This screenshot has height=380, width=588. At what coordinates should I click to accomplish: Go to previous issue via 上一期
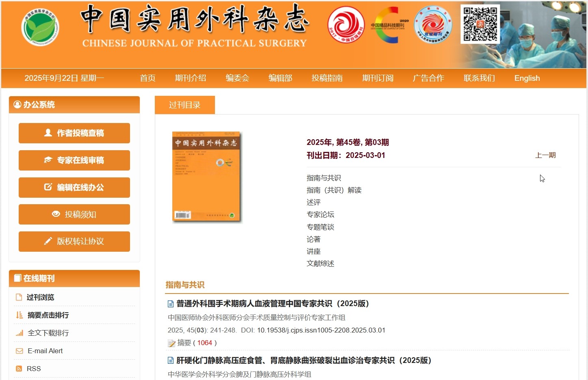[x=545, y=155]
